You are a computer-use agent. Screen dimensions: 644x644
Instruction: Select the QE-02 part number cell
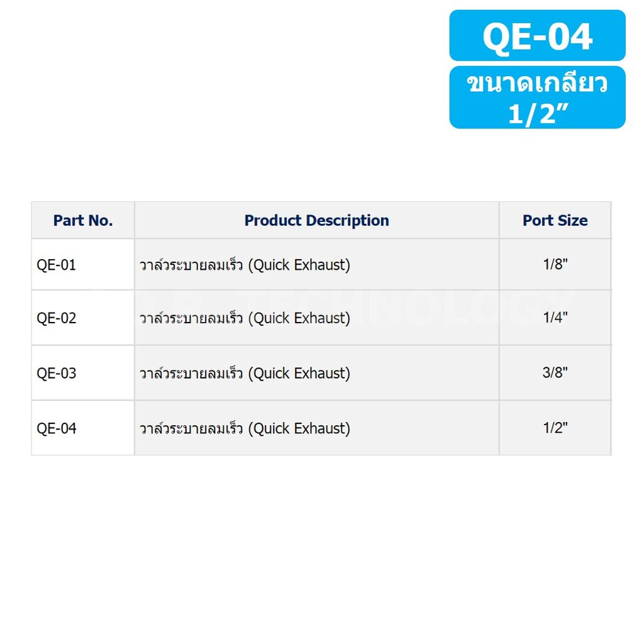[x=57, y=318]
